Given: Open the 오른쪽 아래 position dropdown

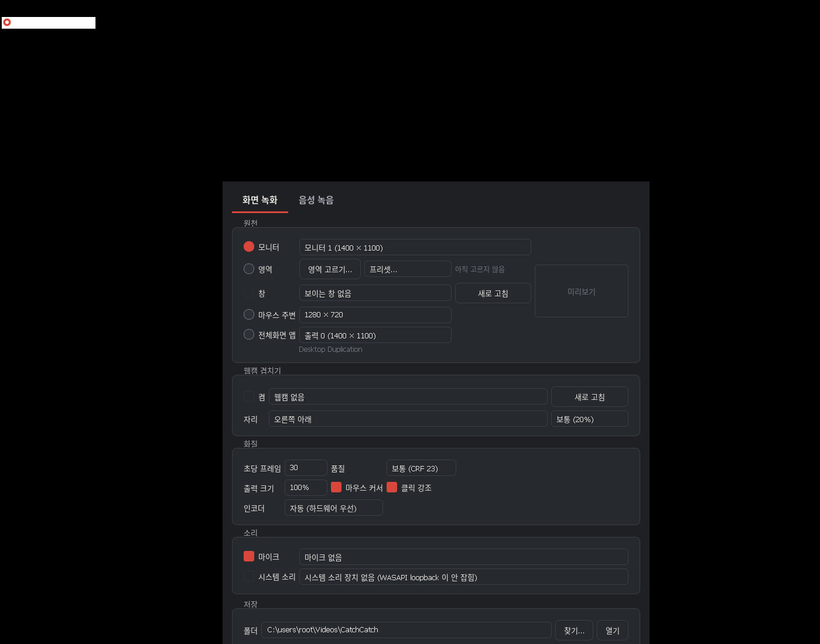Looking at the screenshot, I should coord(408,419).
